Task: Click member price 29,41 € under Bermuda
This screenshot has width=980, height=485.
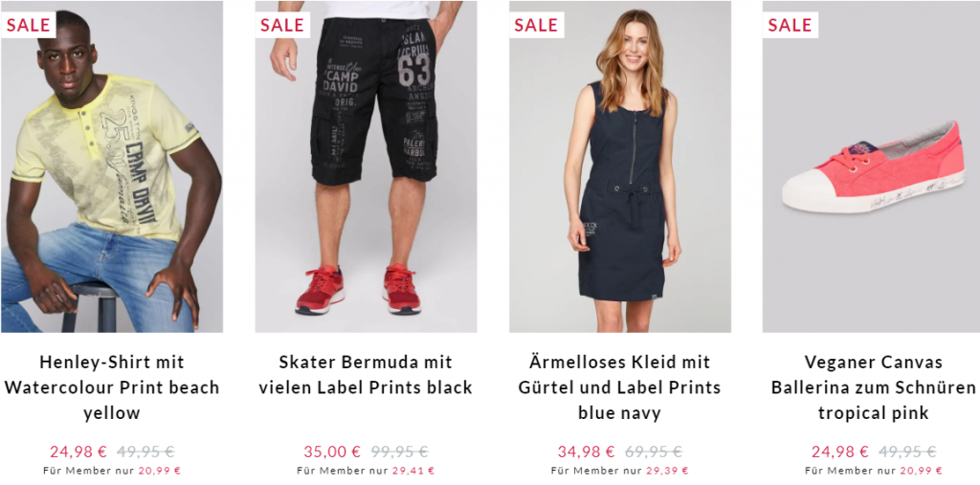Action: 413,471
